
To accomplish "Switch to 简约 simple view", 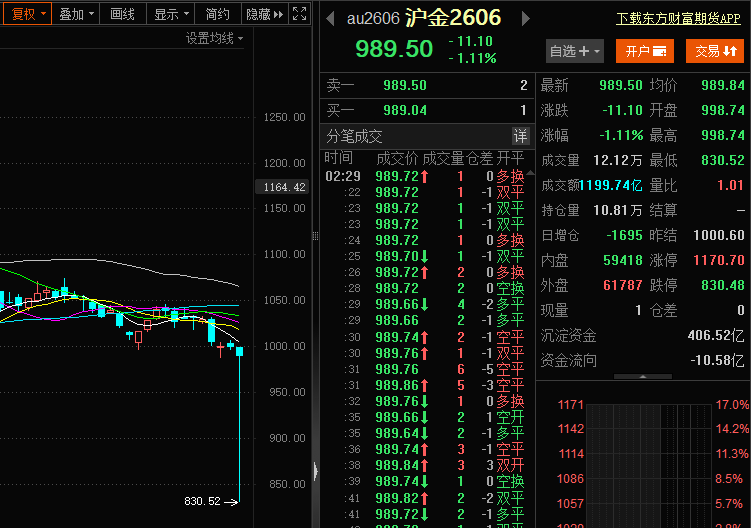I will 217,13.
